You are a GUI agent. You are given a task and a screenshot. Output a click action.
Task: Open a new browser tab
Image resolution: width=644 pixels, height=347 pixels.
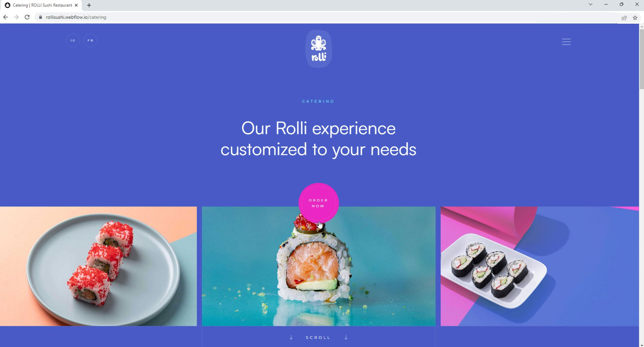click(89, 5)
